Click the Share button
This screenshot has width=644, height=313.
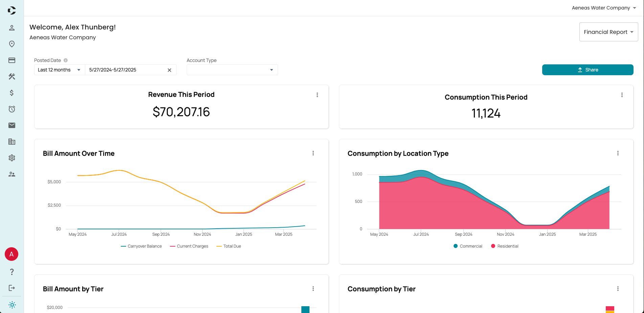[x=588, y=70]
